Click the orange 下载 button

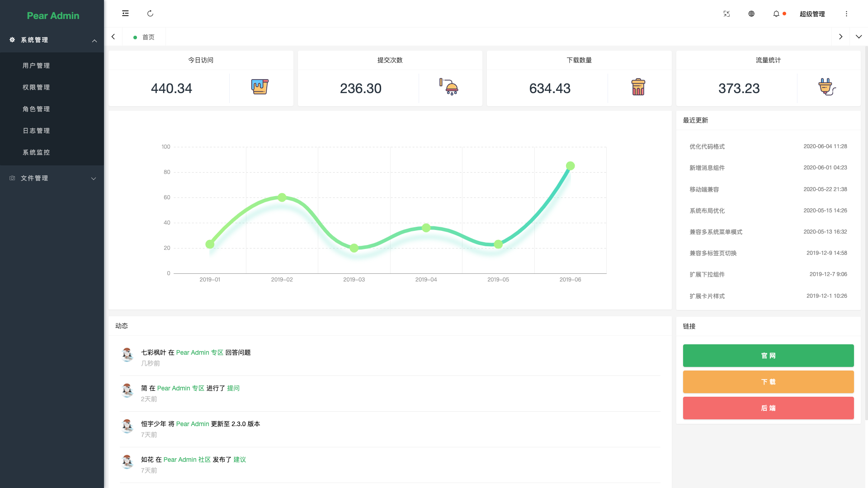coord(768,382)
